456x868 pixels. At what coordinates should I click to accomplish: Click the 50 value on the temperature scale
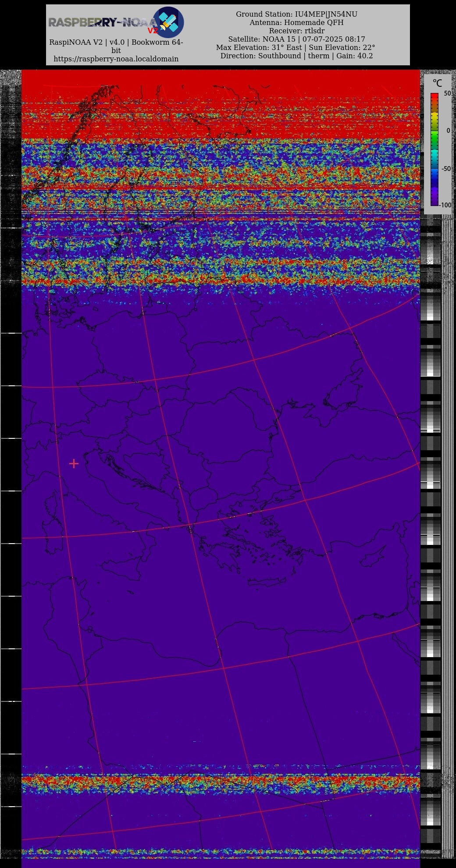coord(447,93)
